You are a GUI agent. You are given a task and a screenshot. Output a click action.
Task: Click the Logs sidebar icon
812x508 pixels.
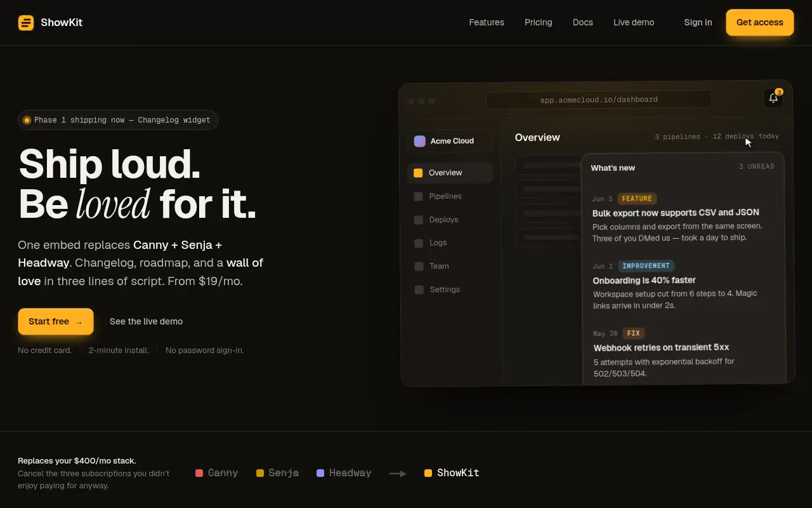click(419, 243)
